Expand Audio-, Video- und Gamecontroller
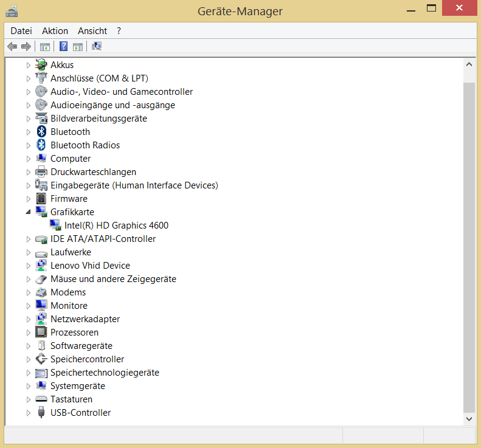The height and width of the screenshot is (448, 481). pos(29,92)
